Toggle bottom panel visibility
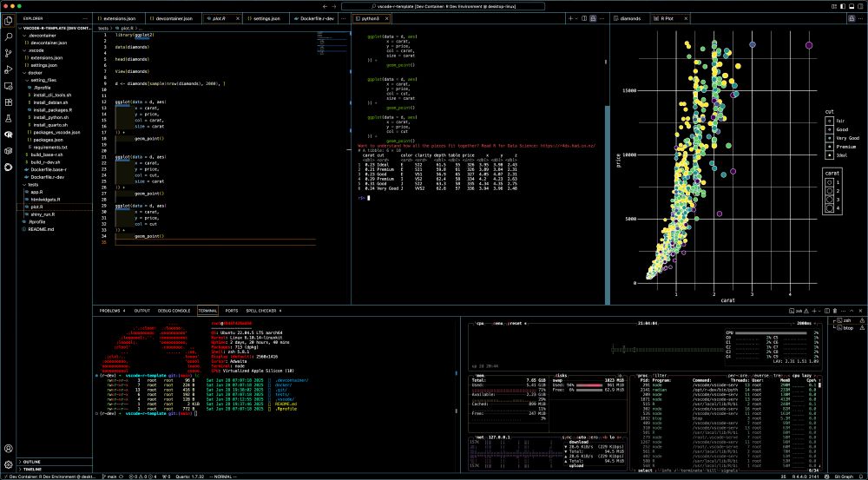 click(852, 6)
